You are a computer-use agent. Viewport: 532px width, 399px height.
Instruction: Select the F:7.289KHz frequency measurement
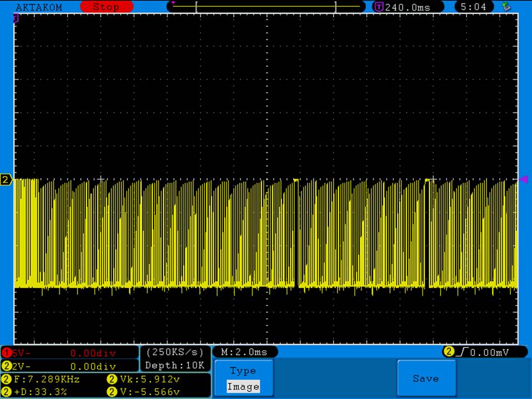pyautogui.click(x=47, y=380)
